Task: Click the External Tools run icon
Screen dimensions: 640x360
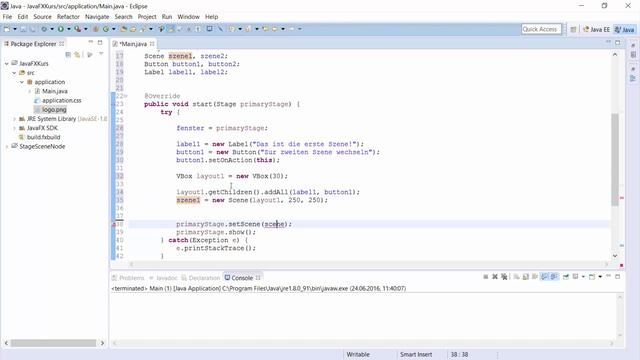Action: 77,29
